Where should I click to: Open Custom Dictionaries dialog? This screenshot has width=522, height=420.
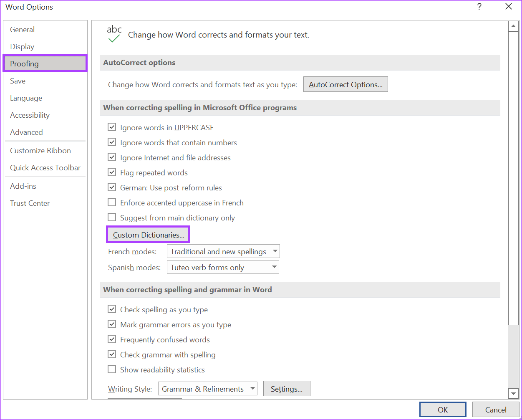coord(149,235)
